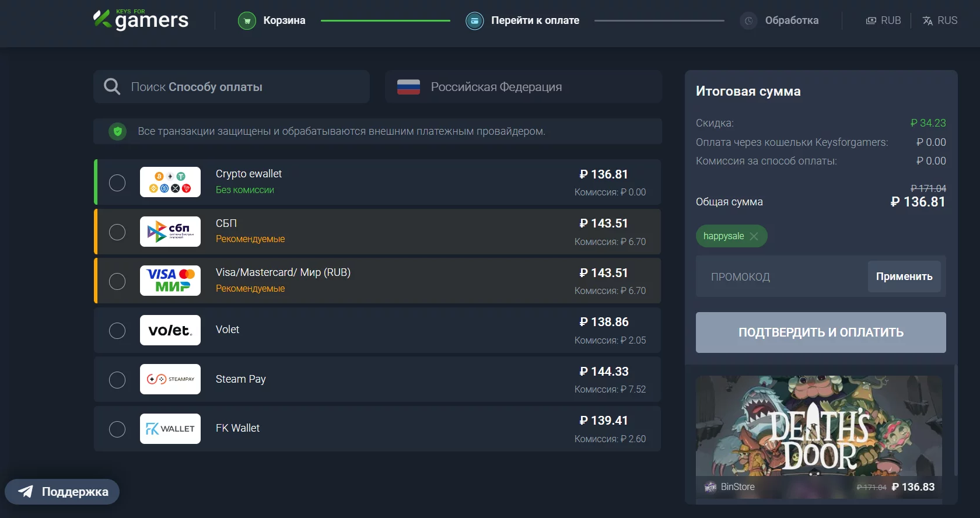
Task: Click the Комиссия ₽ 2.60 text
Action: point(610,439)
